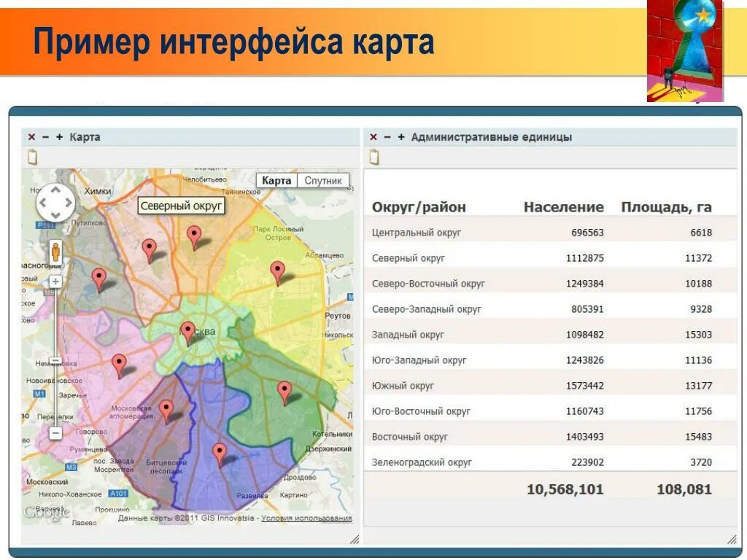Close the Административные единицы panel with the x icon

point(373,137)
